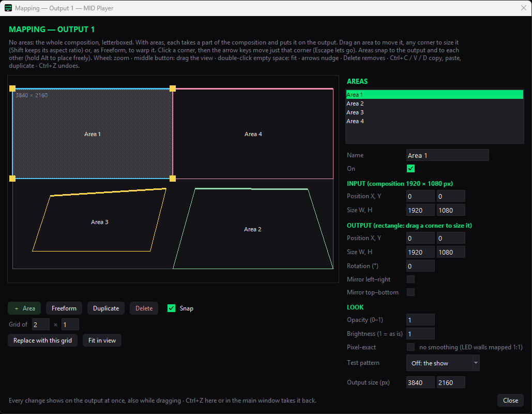Click the Duplicate button
This screenshot has width=532, height=414.
106,308
